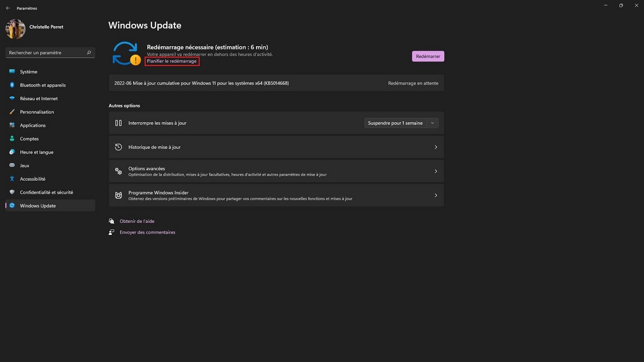644x362 pixels.
Task: Click the help icon beside Obtenir de l'aide
Action: (x=112, y=221)
